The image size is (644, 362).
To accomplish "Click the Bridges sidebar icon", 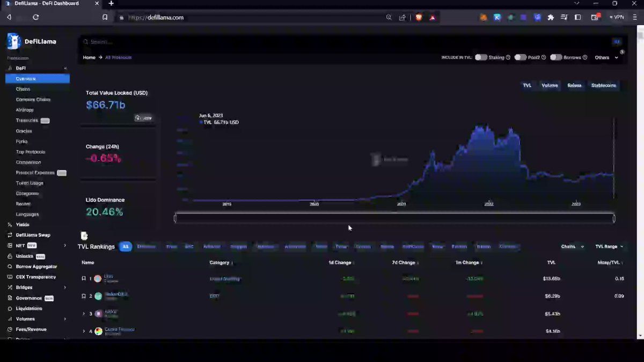I will (x=10, y=287).
